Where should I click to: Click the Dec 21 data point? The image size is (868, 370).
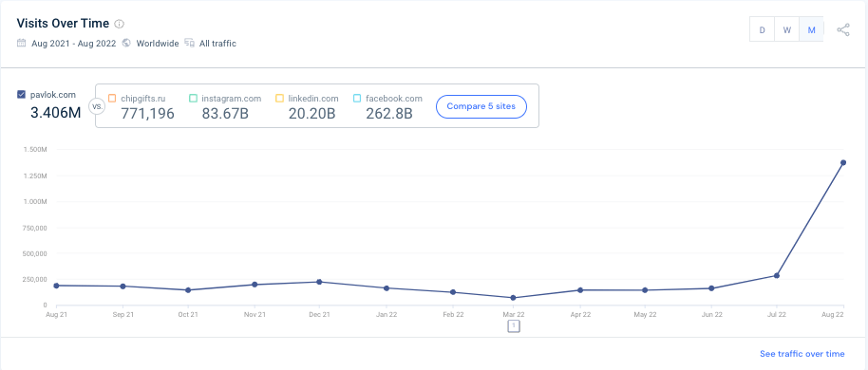(319, 282)
